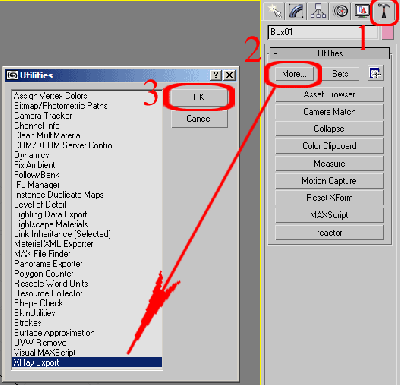Click Cancel in the Utilities dialog
The height and width of the screenshot is (385, 400).
click(199, 119)
